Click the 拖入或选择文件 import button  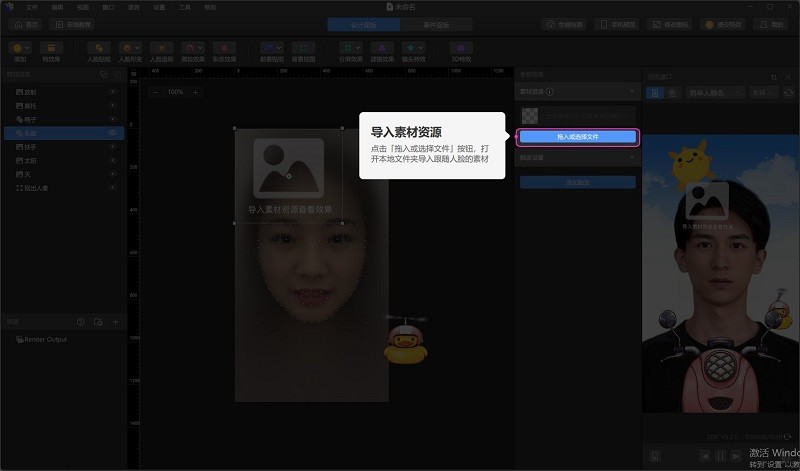(x=578, y=137)
